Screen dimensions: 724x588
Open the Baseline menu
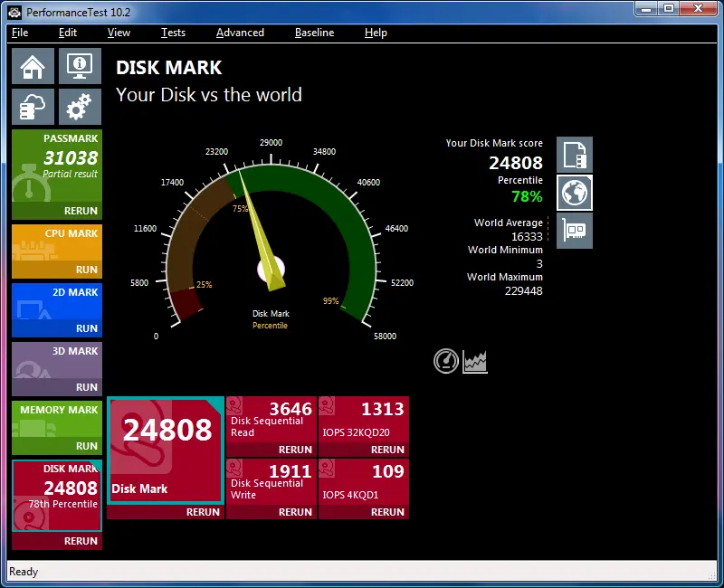(314, 33)
